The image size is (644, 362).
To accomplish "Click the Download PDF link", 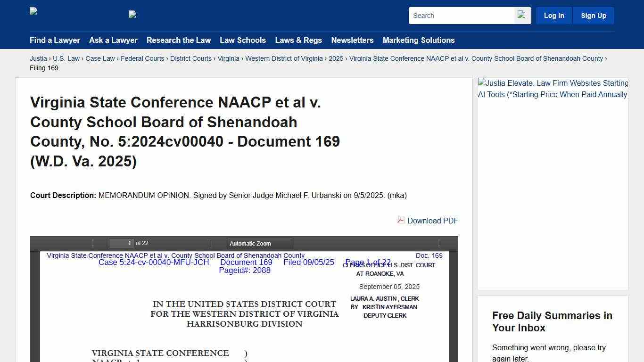I will (432, 221).
